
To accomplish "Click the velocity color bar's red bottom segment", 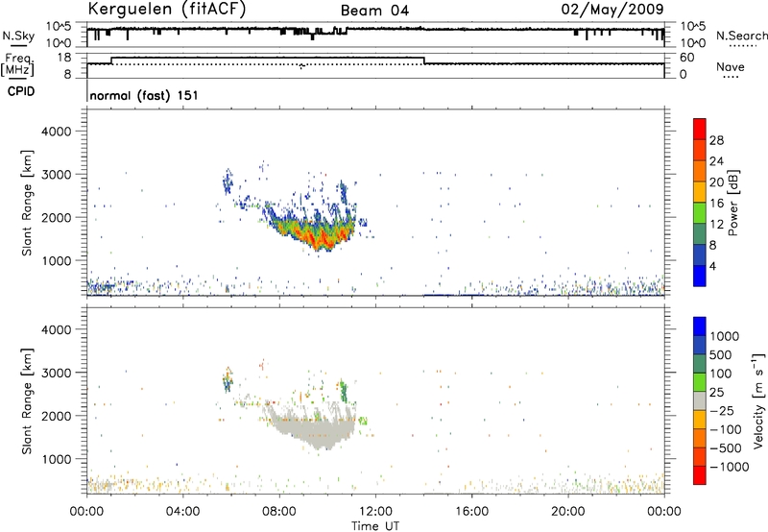I will 700,475.
